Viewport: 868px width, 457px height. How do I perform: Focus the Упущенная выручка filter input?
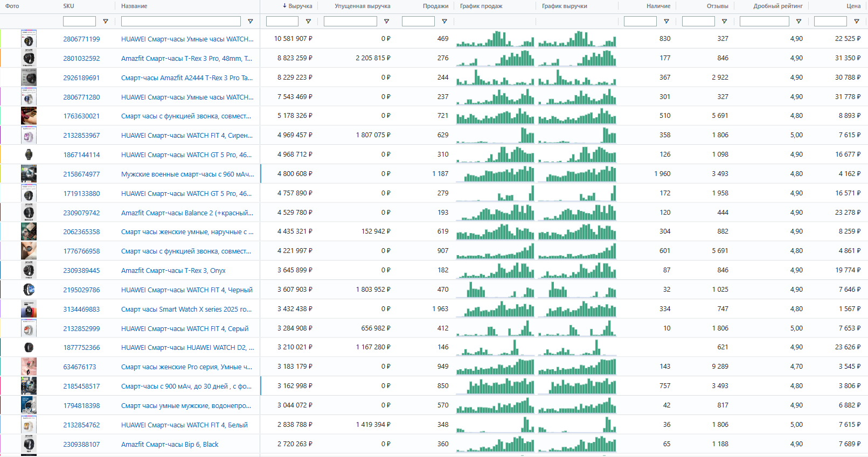tap(350, 22)
